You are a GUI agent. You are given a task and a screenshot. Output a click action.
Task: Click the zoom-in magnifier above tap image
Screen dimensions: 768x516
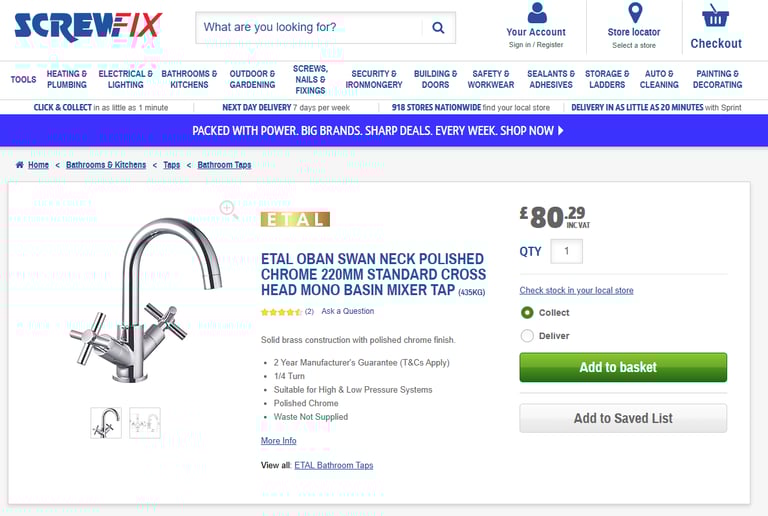click(x=228, y=209)
